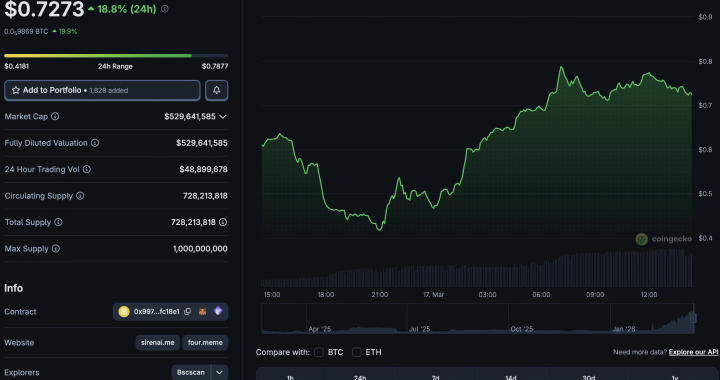Click the 17. Mar label on chart axis
The width and height of the screenshot is (720, 380).
[433, 295]
